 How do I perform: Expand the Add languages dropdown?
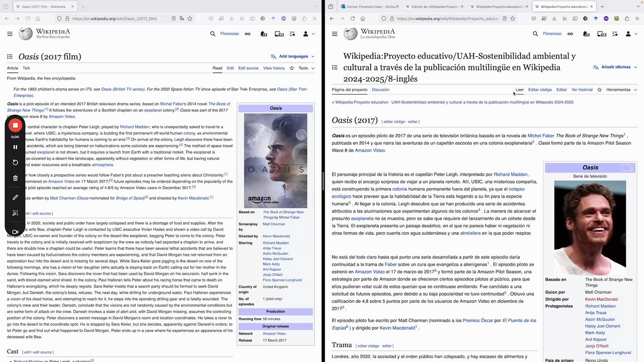pyautogui.click(x=292, y=56)
